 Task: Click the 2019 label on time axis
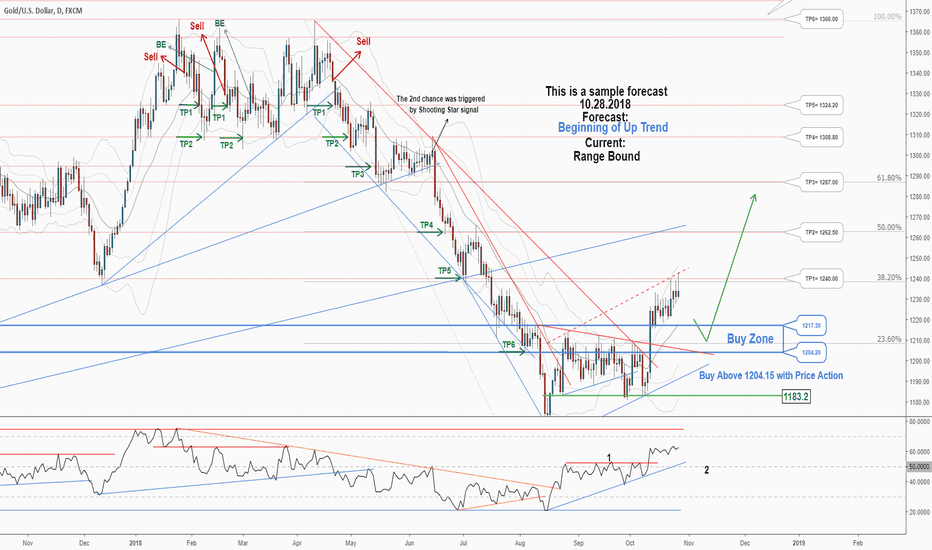point(799,543)
